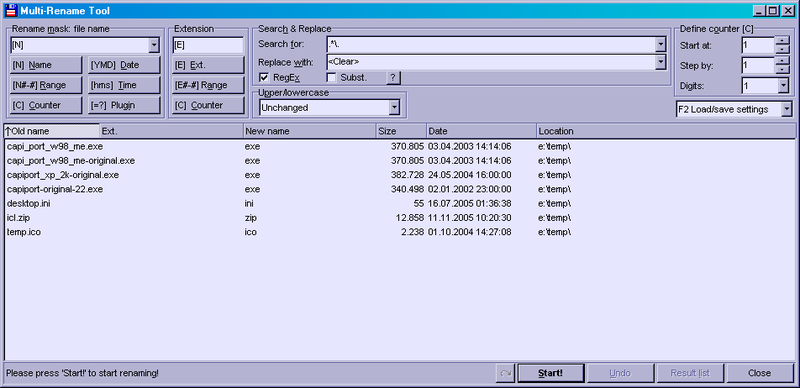The image size is (800, 388).
Task: Sort the list by Size column header
Action: pyautogui.click(x=401, y=131)
